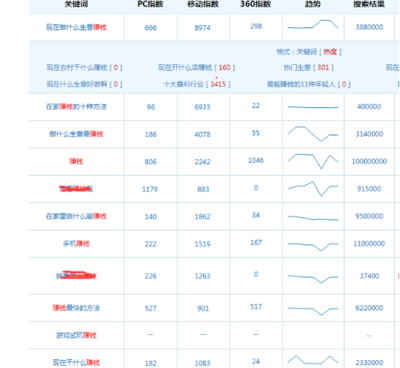Viewport: 400px width, 368px height.
Task: Select PC index value 527
Action: coord(150,308)
